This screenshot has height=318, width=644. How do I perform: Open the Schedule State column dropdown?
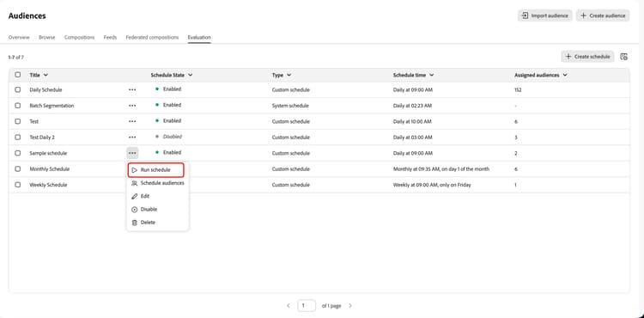tap(190, 75)
